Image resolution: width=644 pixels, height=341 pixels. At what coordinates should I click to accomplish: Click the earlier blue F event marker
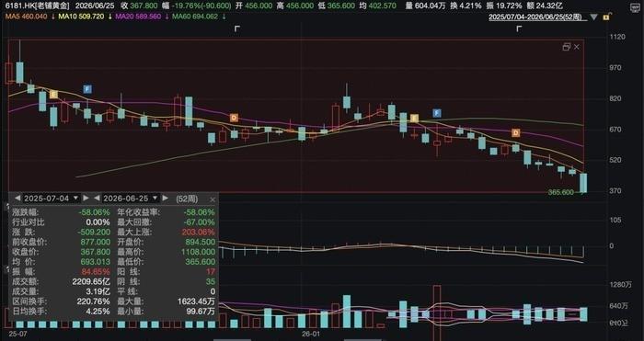point(87,88)
